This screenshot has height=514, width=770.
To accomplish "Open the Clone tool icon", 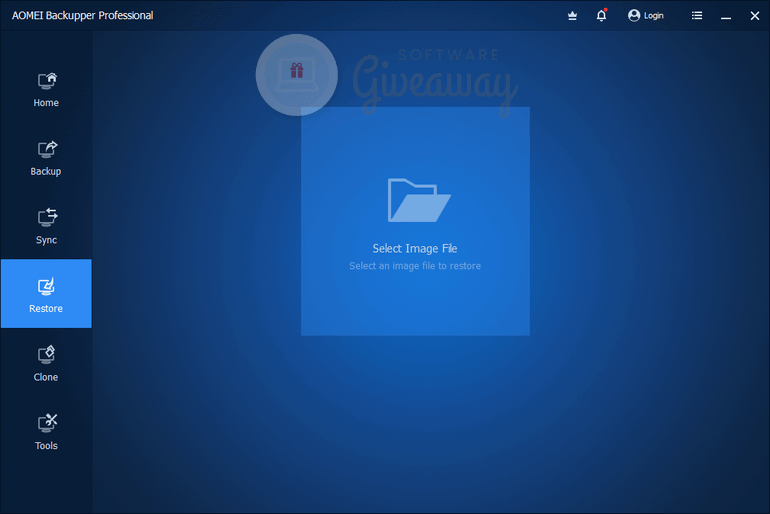I will point(46,355).
